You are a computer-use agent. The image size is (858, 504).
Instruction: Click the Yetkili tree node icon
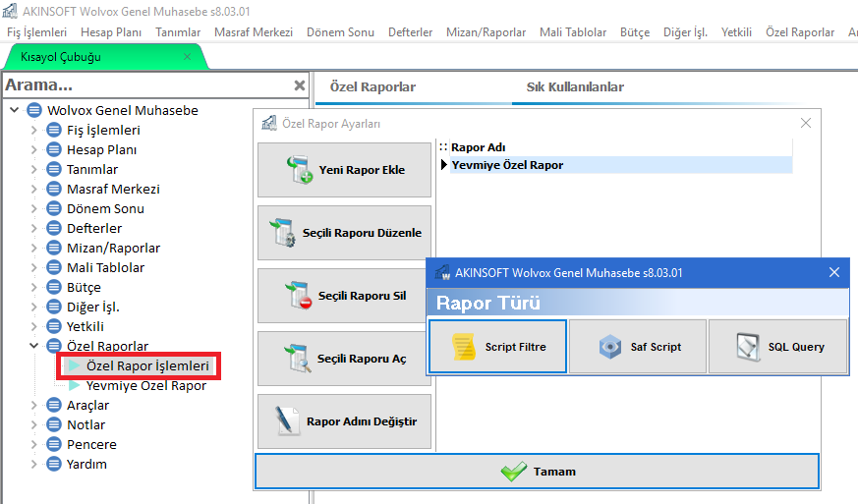[54, 326]
